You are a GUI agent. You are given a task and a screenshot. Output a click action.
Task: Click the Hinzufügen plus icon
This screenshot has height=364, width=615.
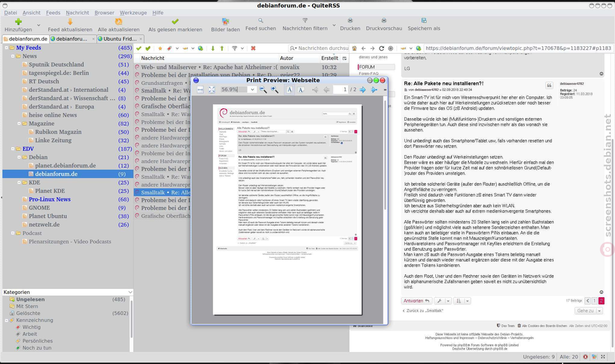click(18, 22)
